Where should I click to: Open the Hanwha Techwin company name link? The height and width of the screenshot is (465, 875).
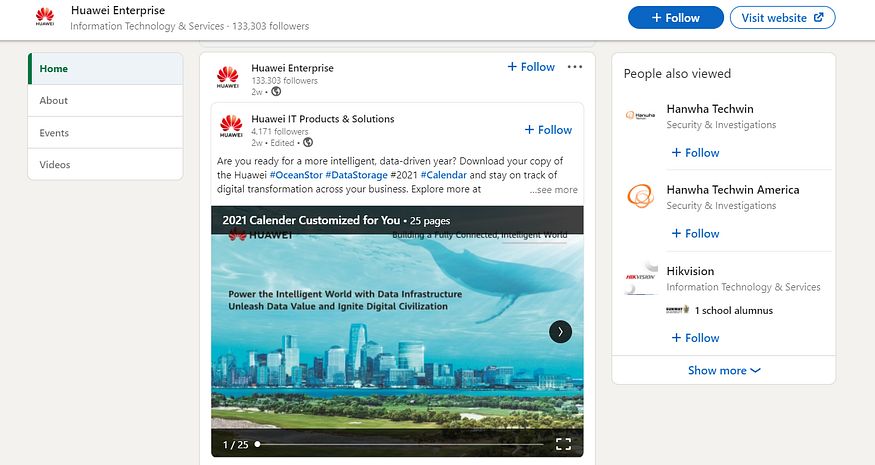coord(710,109)
